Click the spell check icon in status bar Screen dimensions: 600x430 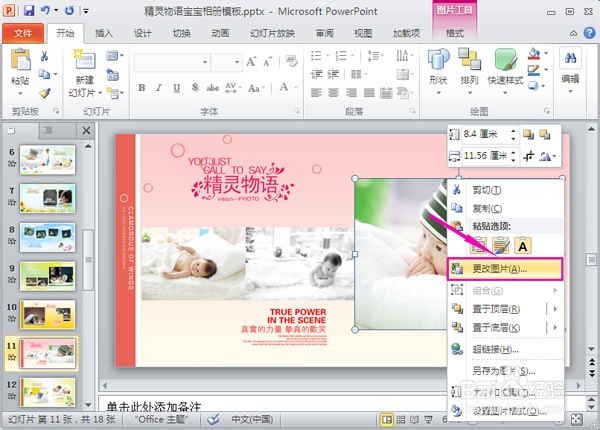pyautogui.click(x=213, y=419)
